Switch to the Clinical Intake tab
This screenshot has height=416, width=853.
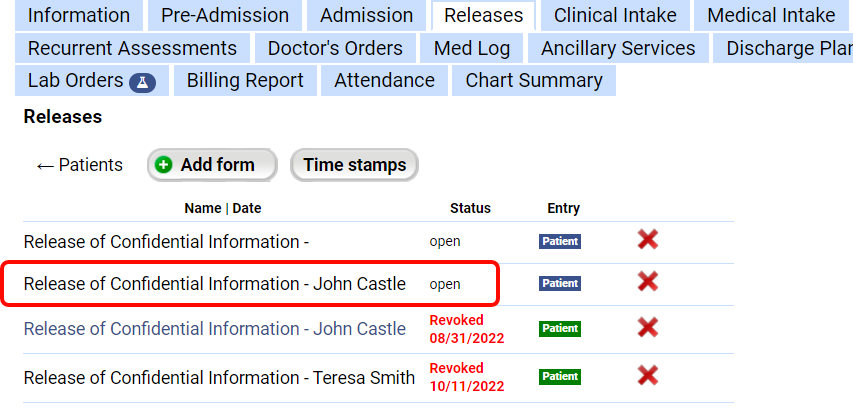click(615, 15)
